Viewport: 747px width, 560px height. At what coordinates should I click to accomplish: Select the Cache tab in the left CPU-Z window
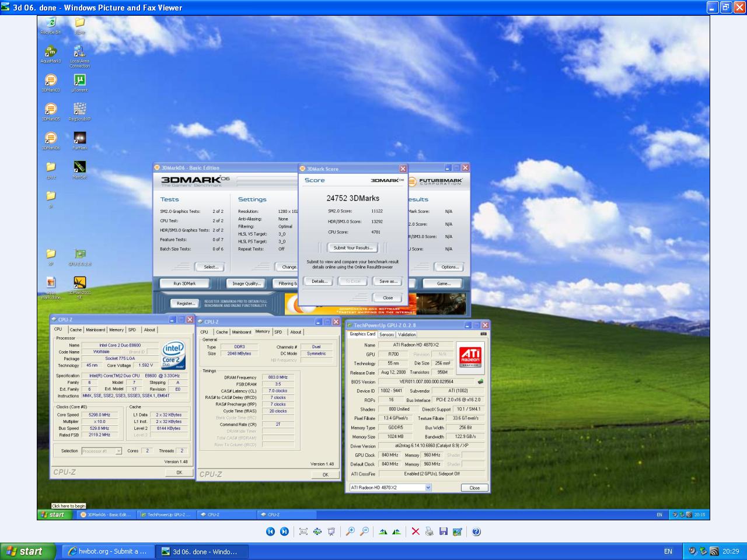76,330
